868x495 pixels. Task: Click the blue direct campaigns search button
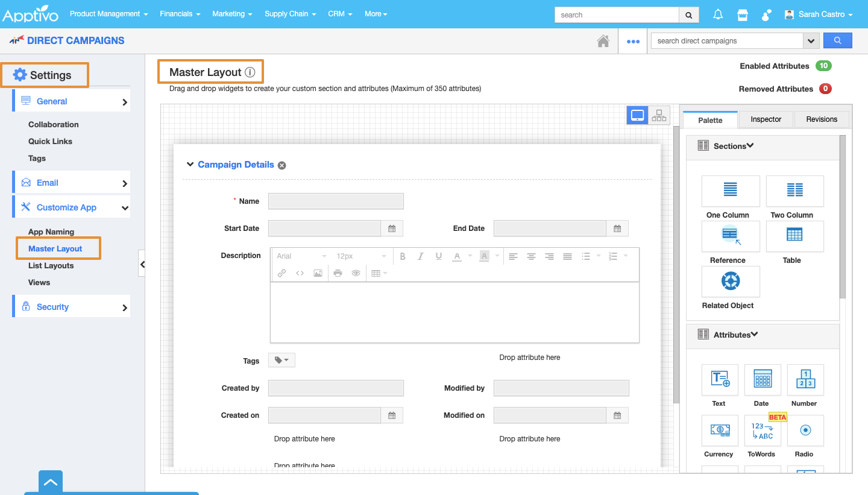point(837,40)
